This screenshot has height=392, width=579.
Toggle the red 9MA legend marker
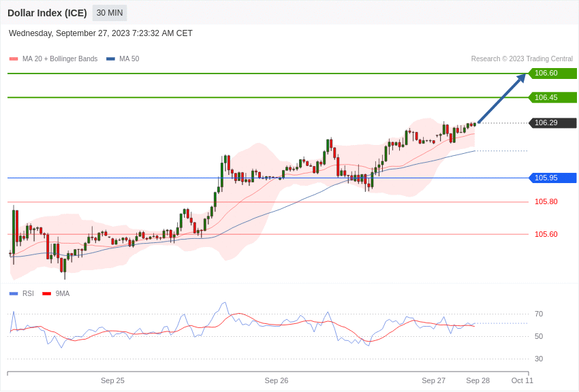coord(46,294)
